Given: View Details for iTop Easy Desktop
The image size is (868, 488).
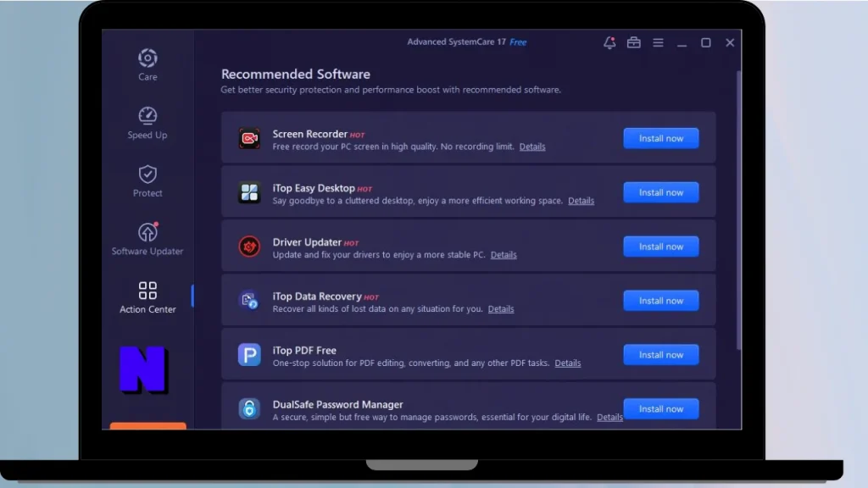Looking at the screenshot, I should pyautogui.click(x=581, y=201).
